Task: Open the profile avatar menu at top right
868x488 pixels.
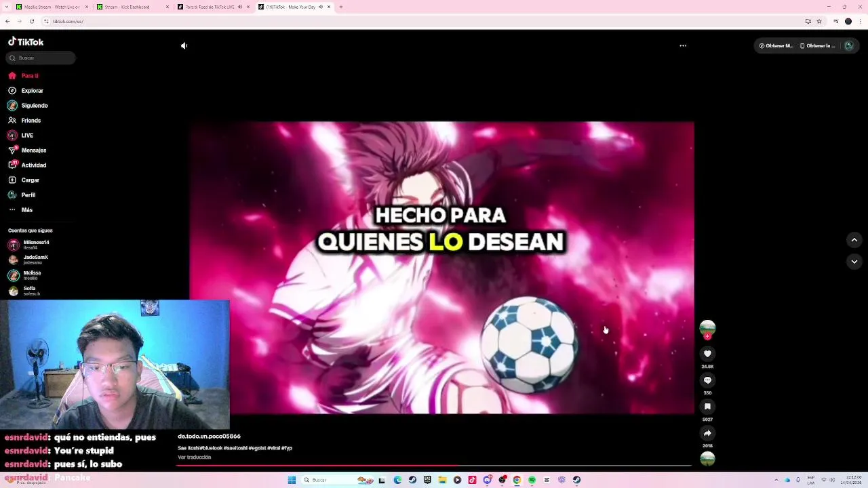Action: coord(849,46)
